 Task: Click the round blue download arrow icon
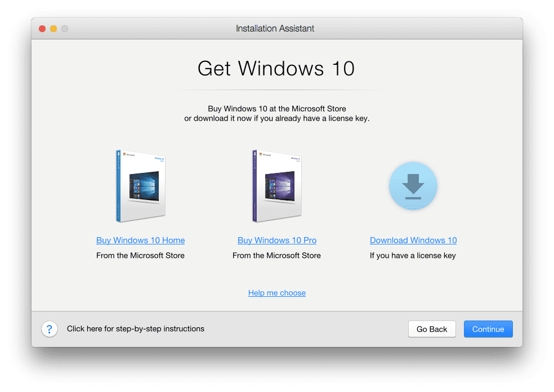[413, 186]
